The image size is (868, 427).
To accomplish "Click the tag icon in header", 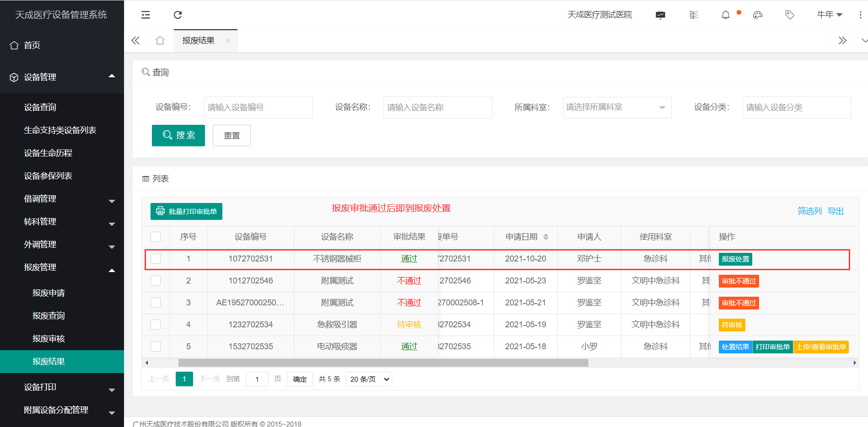I will pyautogui.click(x=790, y=15).
